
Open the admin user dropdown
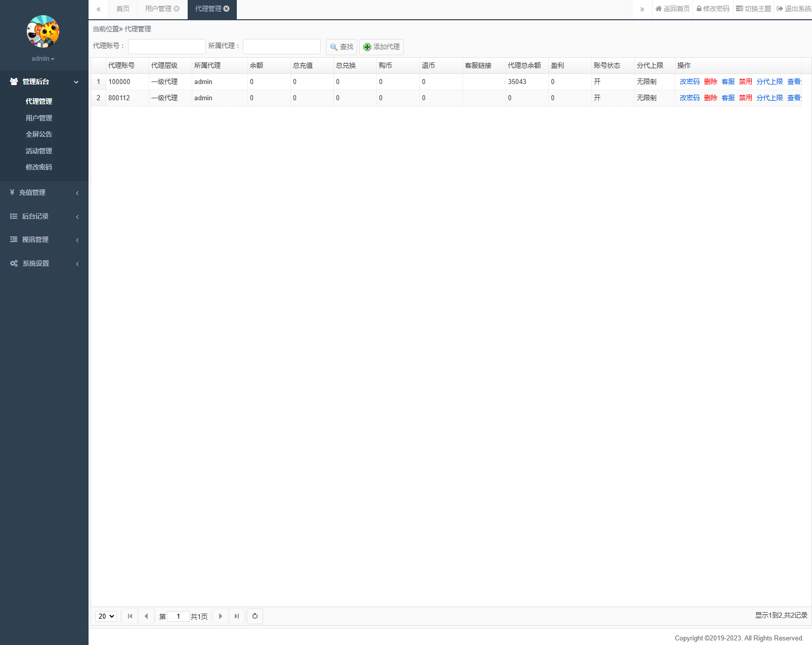[x=43, y=59]
